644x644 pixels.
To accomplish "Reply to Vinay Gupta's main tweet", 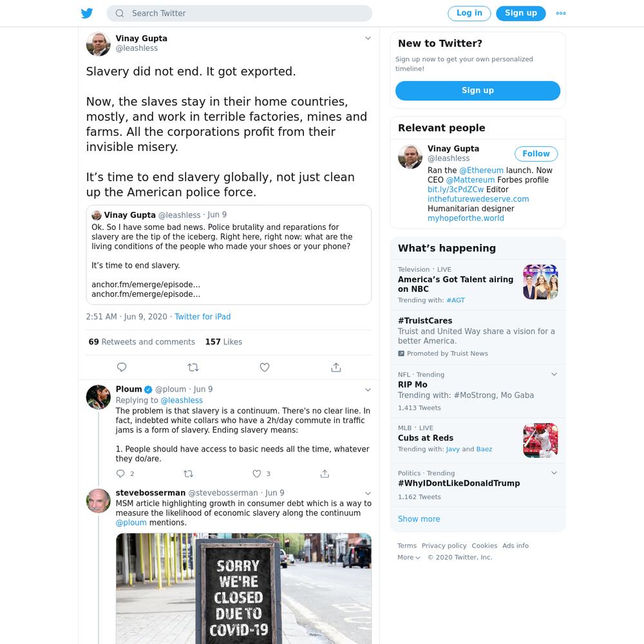I will [122, 367].
